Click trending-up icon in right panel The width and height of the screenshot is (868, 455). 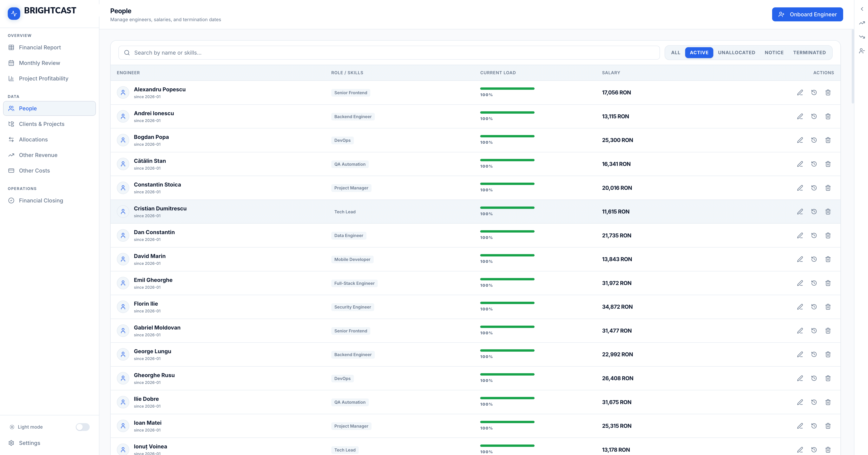[862, 23]
